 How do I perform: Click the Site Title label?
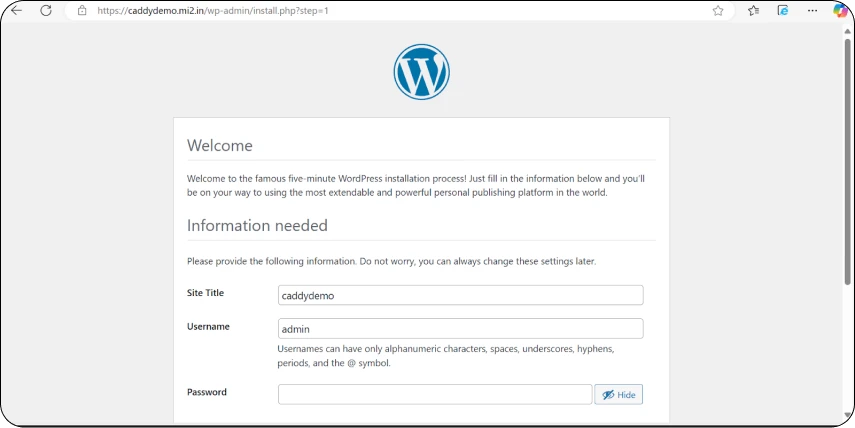206,293
